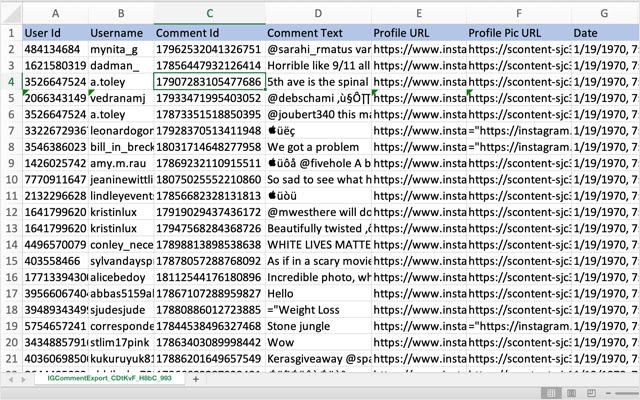Select row 10 header
The image size is (640, 400).
[x=11, y=180]
